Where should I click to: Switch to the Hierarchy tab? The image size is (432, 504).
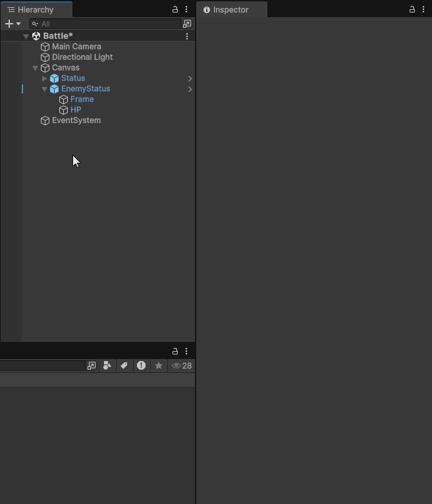[x=36, y=10]
